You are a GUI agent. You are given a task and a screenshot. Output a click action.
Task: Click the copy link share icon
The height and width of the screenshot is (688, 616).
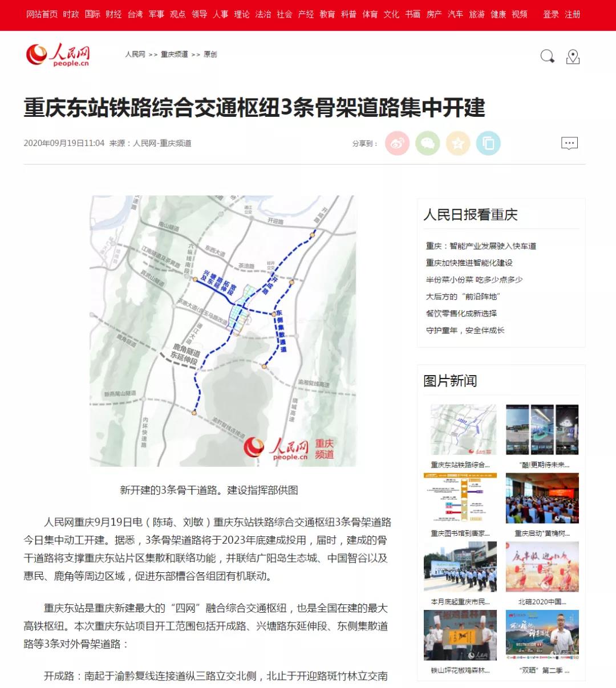[x=488, y=143]
